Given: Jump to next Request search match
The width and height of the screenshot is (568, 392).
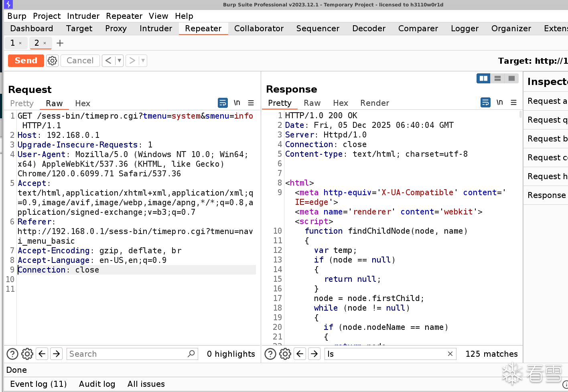Looking at the screenshot, I should click(x=57, y=354).
